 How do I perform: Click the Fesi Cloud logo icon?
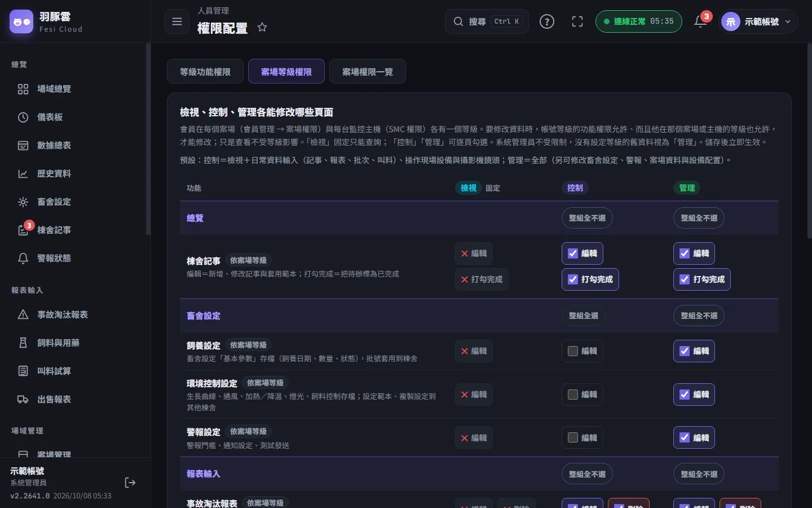click(21, 21)
